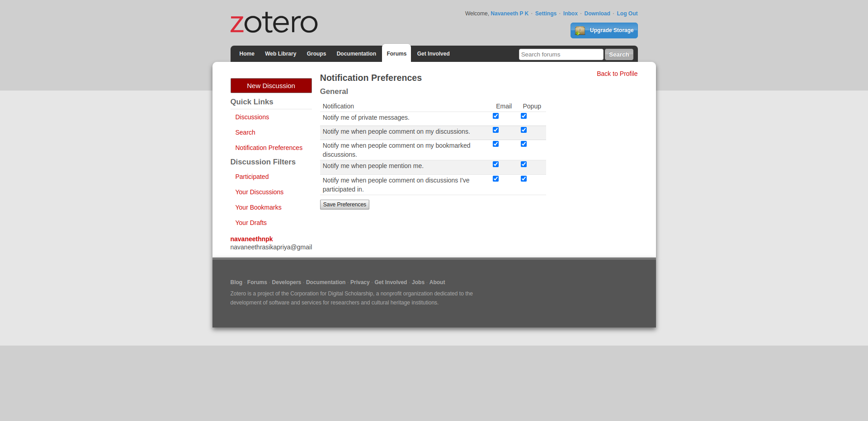Open Discussions quick link

point(252,117)
